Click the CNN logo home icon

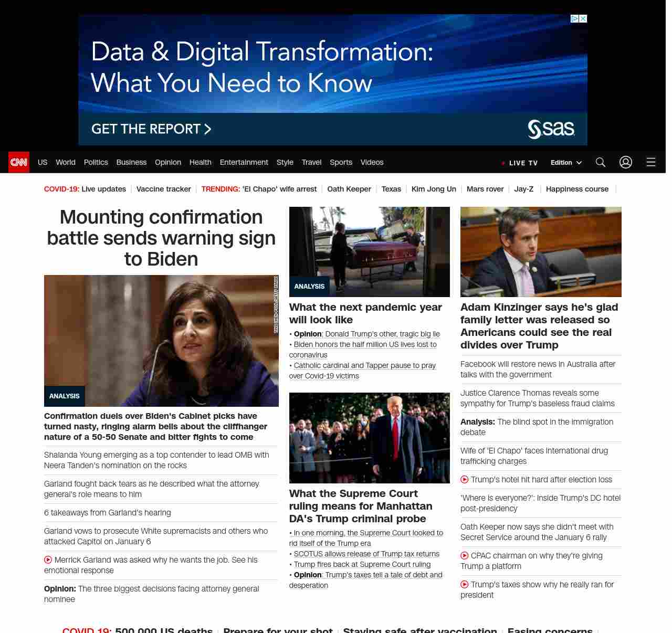tap(19, 162)
